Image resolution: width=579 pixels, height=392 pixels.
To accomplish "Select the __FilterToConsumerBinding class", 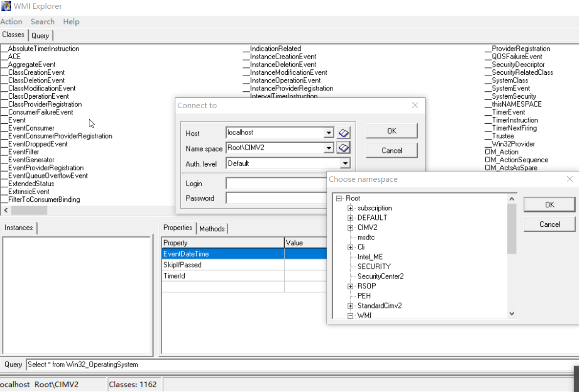I will click(41, 199).
